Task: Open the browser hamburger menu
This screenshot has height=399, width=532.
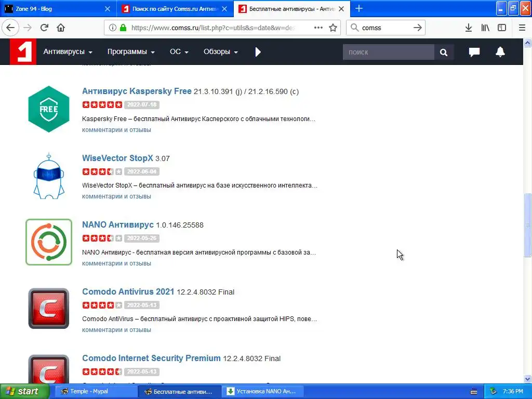Action: tap(522, 28)
